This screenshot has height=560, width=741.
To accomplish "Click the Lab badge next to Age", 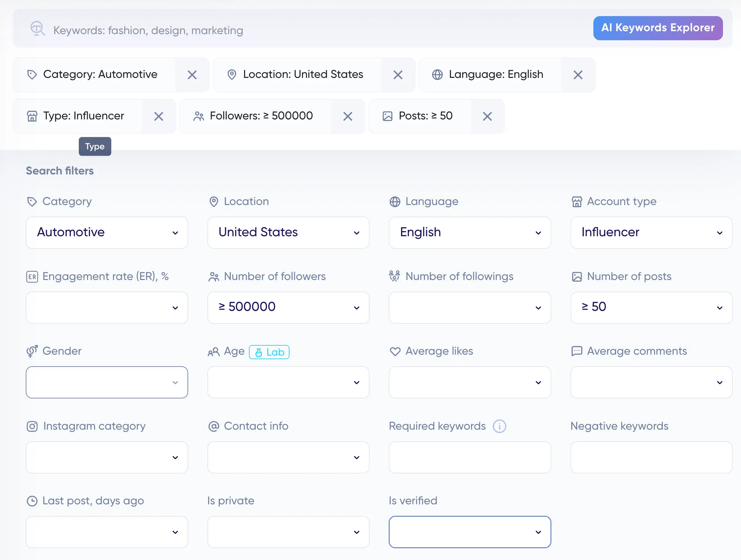I will (x=269, y=352).
